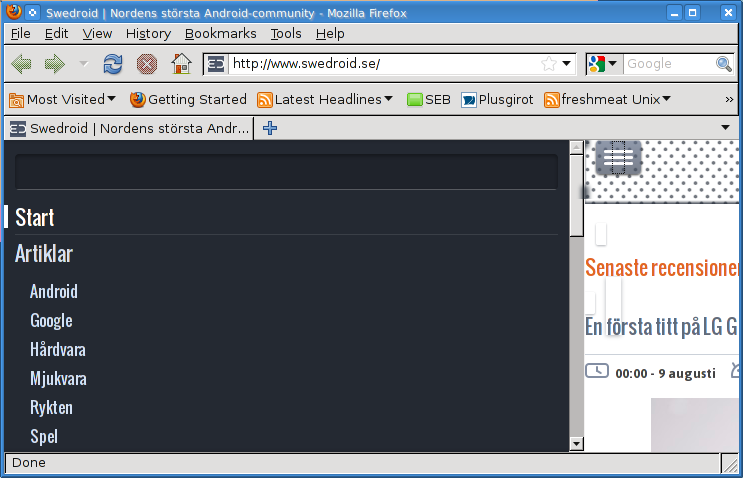Open the Help menu
This screenshot has height=478, width=743.
click(330, 34)
